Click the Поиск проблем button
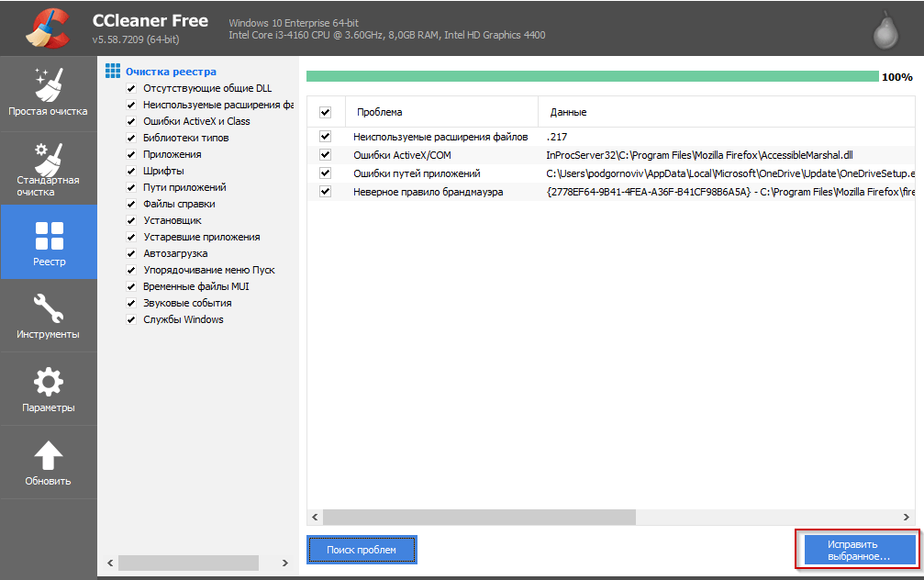Viewport: 924px width, 580px height. point(362,550)
